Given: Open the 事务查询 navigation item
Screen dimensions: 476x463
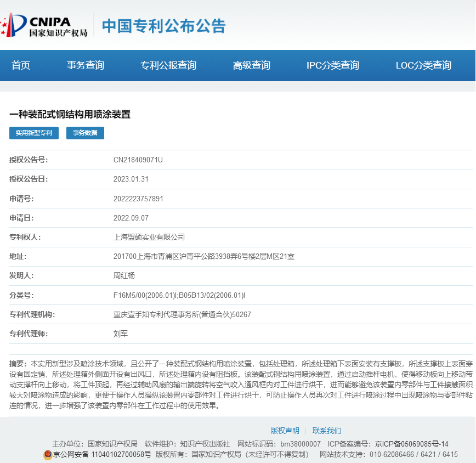Looking at the screenshot, I should tap(86, 65).
